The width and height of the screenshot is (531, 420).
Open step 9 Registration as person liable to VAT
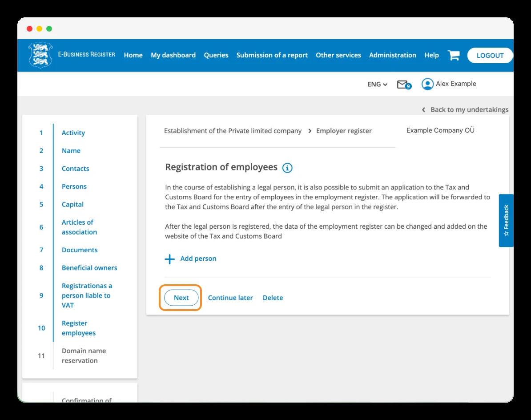[87, 295]
